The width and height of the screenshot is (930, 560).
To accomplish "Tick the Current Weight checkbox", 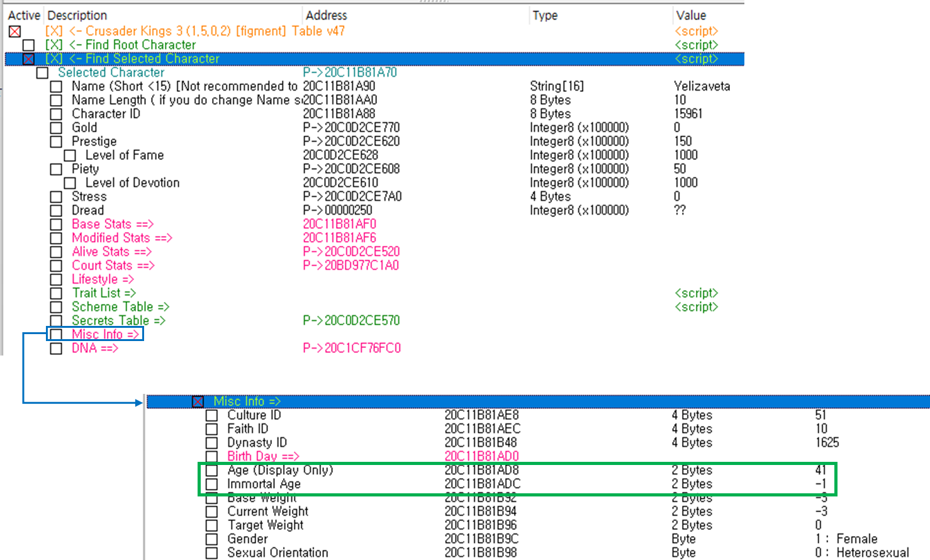I will coord(211,512).
